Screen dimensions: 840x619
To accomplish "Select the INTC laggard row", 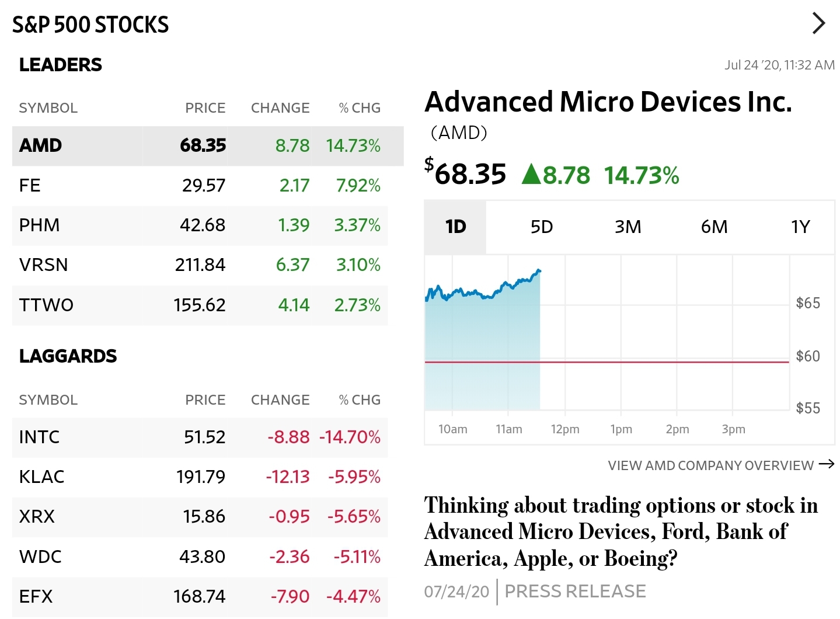I will [200, 437].
